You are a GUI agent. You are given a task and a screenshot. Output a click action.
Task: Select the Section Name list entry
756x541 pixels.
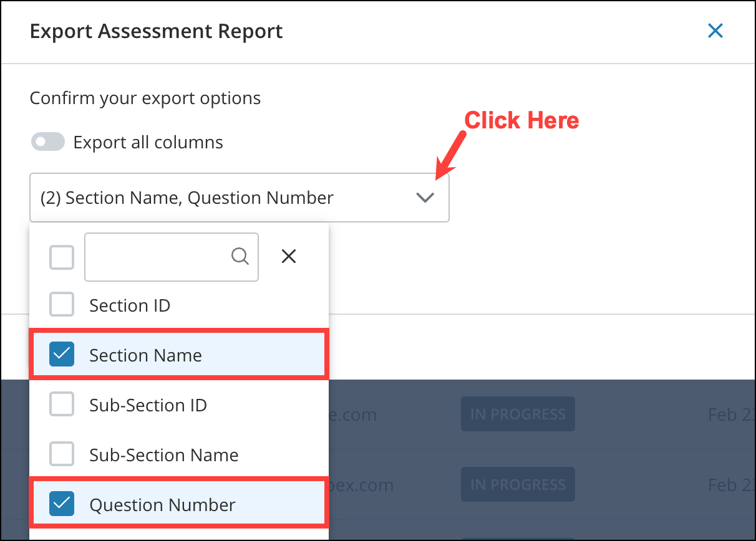pyautogui.click(x=145, y=355)
